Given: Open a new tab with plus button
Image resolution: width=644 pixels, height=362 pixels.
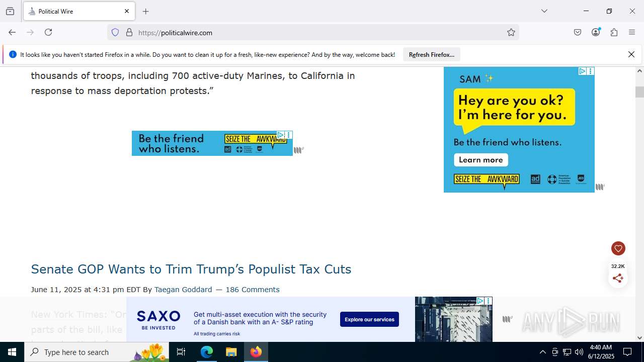Looking at the screenshot, I should click(146, 11).
